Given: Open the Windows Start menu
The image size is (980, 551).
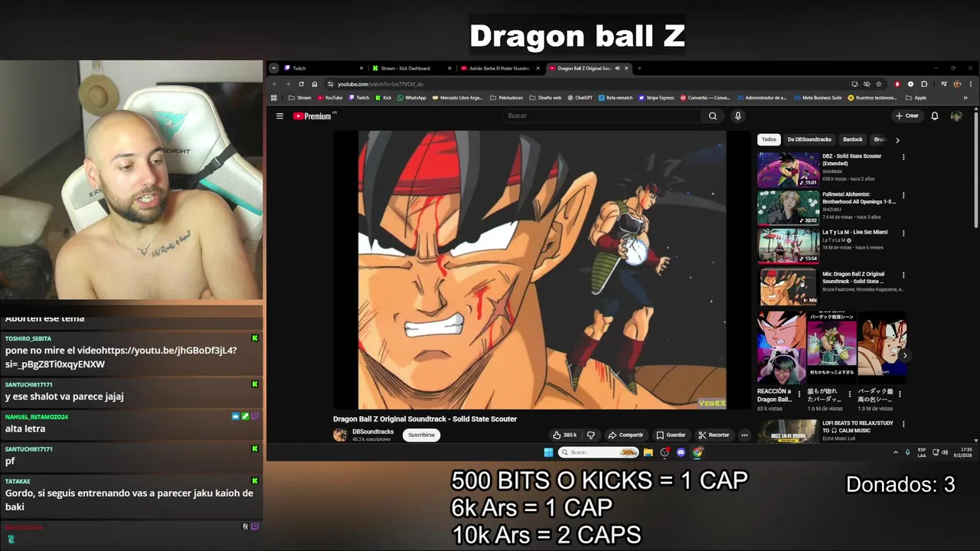Looking at the screenshot, I should point(548,452).
